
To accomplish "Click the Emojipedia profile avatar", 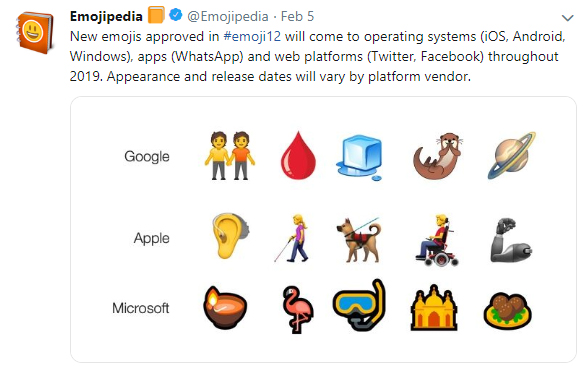I will (x=35, y=33).
